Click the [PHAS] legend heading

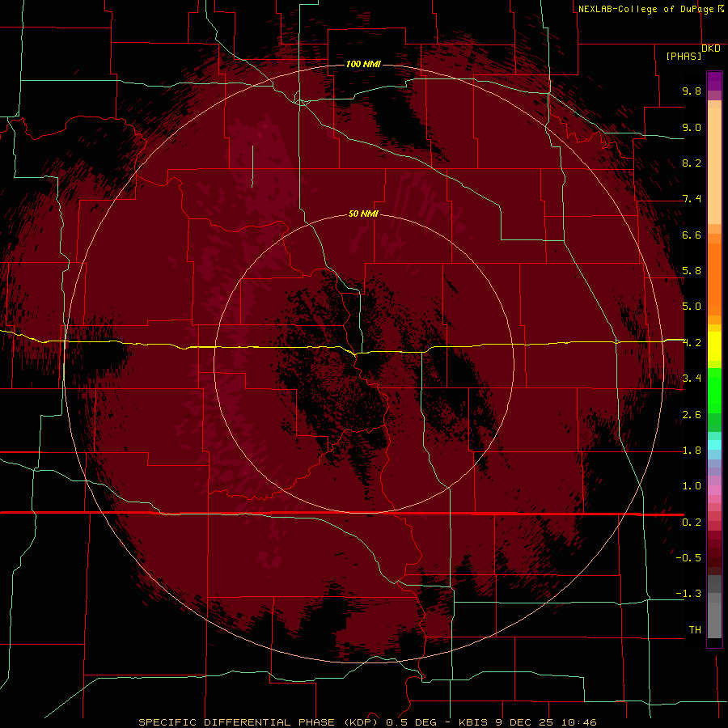(x=684, y=57)
